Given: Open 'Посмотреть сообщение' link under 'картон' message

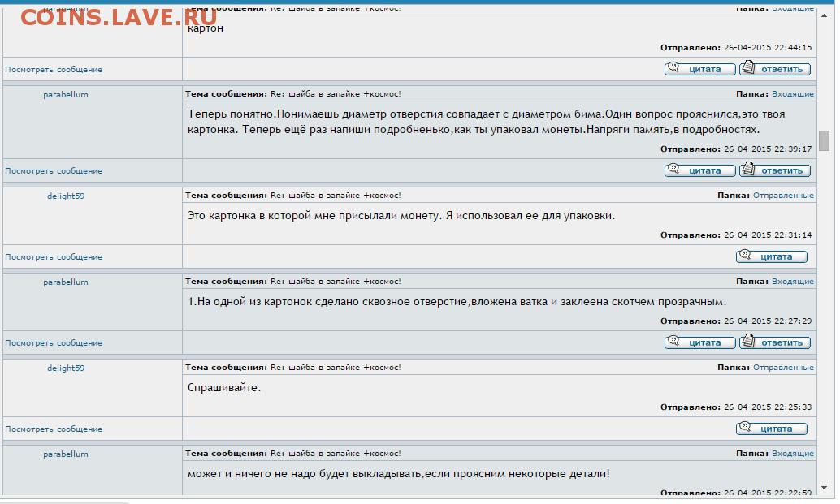Looking at the screenshot, I should tap(54, 70).
